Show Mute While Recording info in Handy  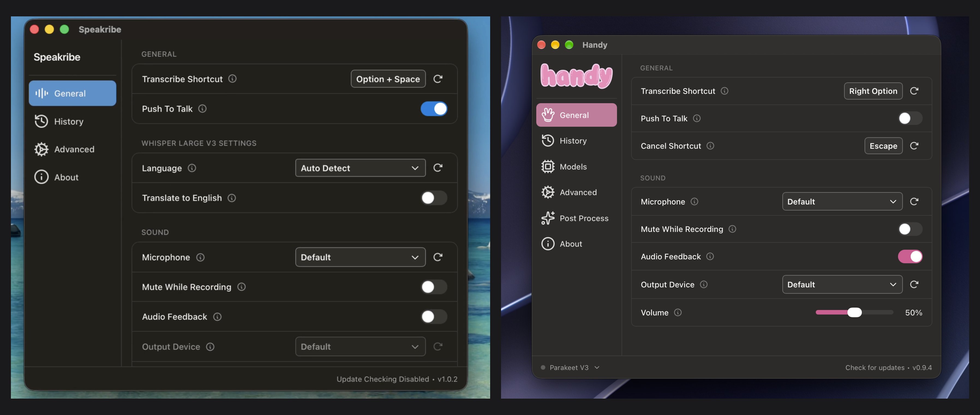click(732, 229)
